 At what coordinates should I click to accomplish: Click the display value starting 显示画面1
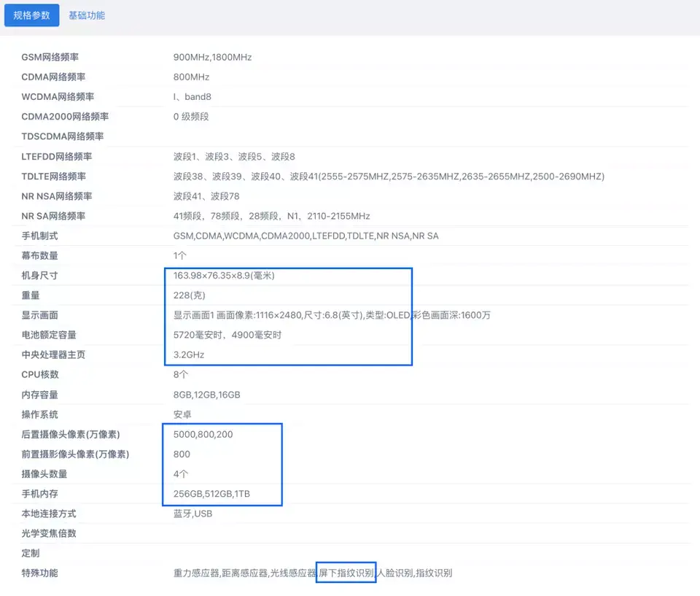click(x=332, y=315)
